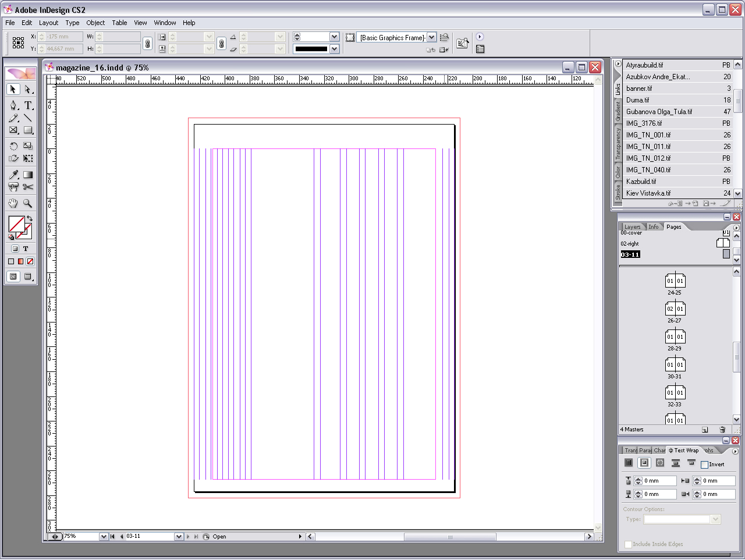Choose Jump object text wrap option
This screenshot has width=745, height=560.
tap(676, 463)
